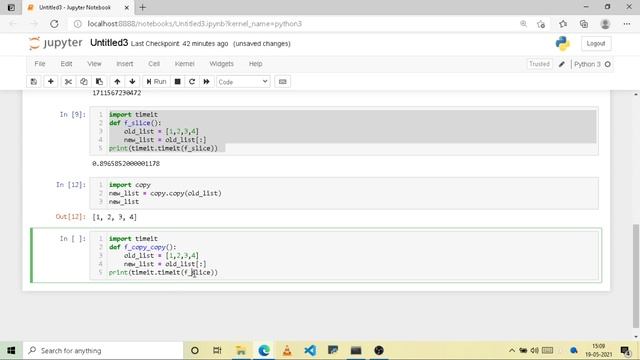
Task: Click the Python 3 kernel status circle
Action: point(607,64)
